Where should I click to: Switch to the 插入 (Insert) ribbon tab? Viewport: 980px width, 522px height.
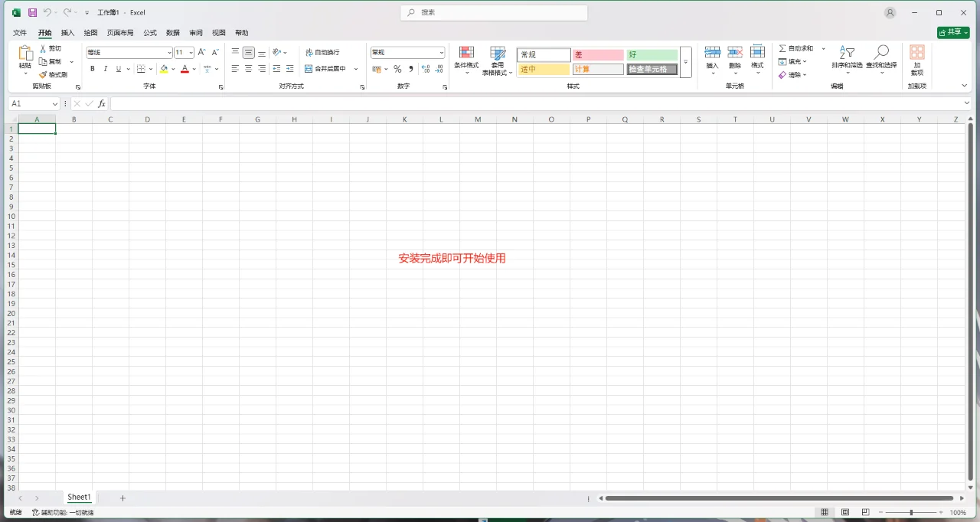pos(67,32)
